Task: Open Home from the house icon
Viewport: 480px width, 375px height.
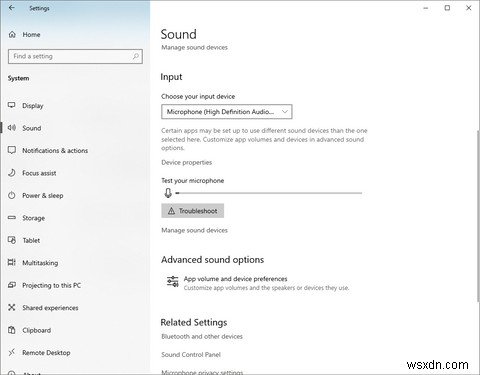Action: (x=12, y=34)
